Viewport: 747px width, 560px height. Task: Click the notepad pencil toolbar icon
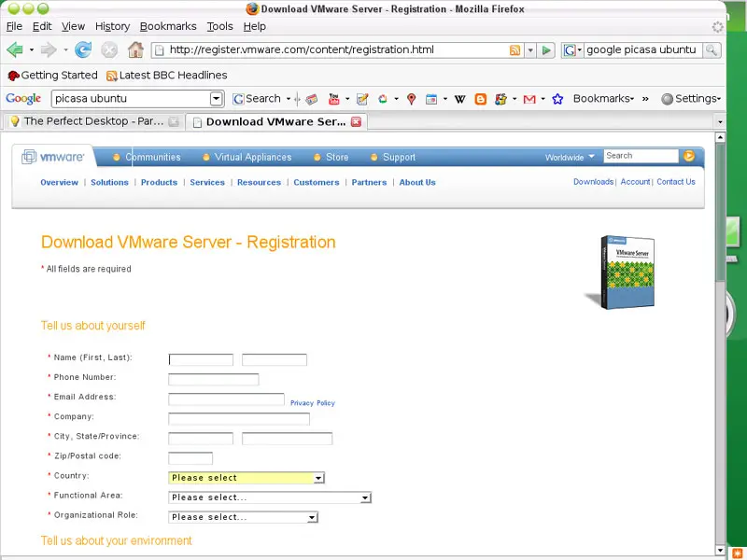point(362,99)
